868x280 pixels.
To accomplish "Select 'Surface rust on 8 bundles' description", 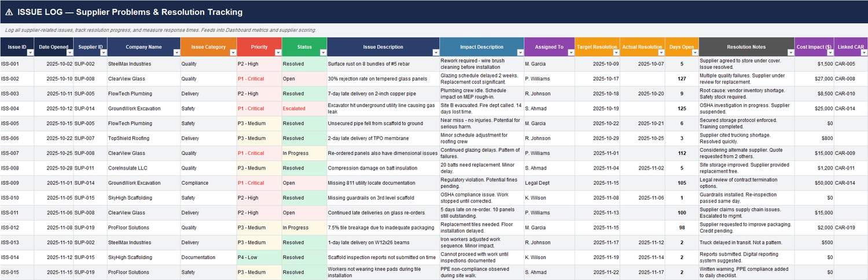I will (x=383, y=64).
